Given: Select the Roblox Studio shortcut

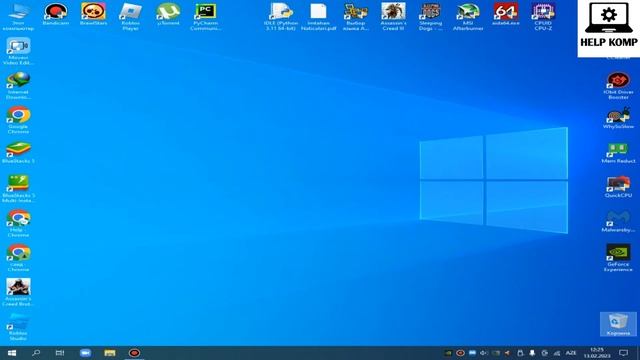Looking at the screenshot, I should [x=18, y=327].
